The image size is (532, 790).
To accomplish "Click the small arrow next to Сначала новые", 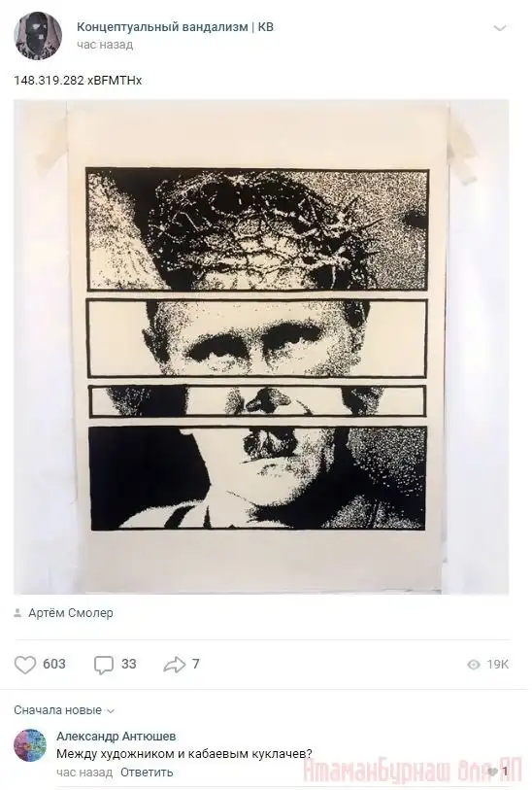I will [x=111, y=711].
